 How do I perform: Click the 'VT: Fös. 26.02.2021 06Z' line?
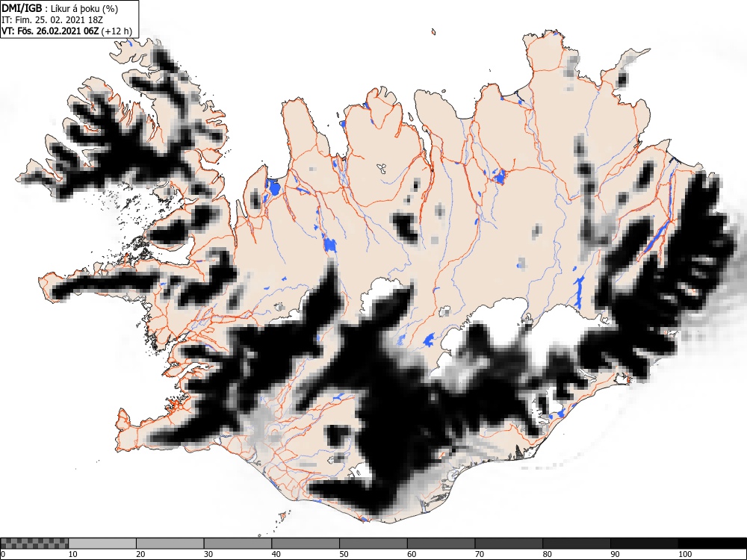51,31
